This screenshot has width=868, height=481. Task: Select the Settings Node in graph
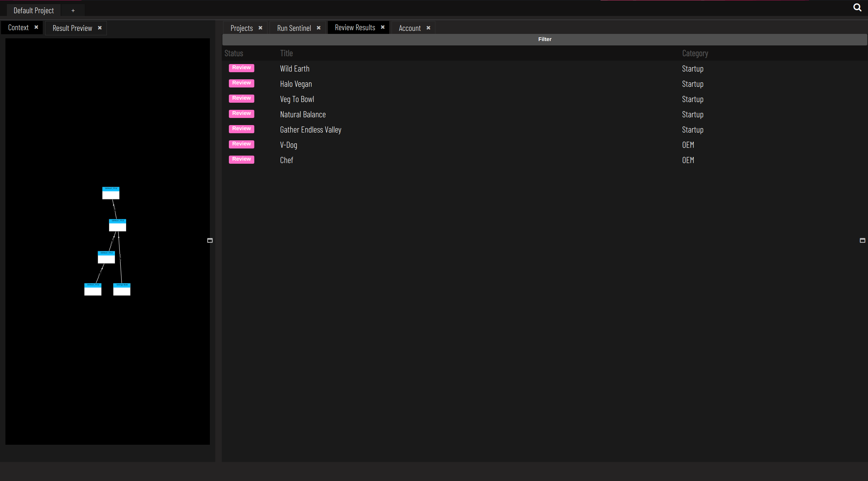click(x=122, y=289)
